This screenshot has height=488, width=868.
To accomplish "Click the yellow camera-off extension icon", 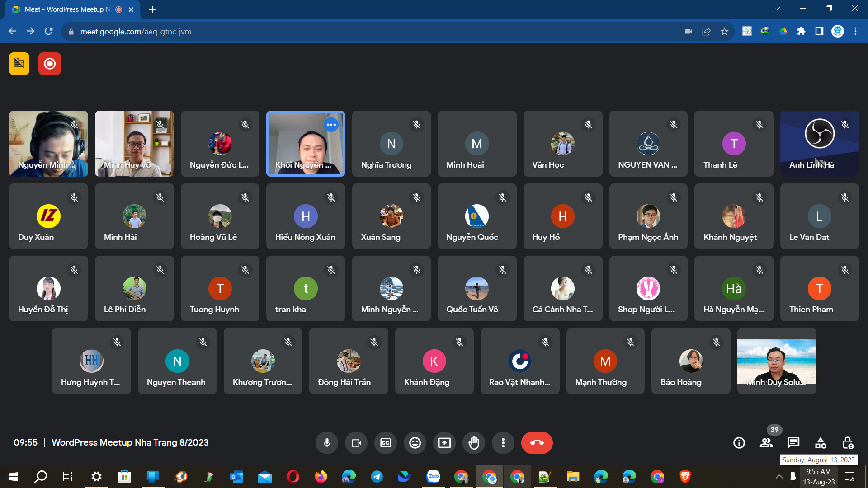I will (x=19, y=64).
